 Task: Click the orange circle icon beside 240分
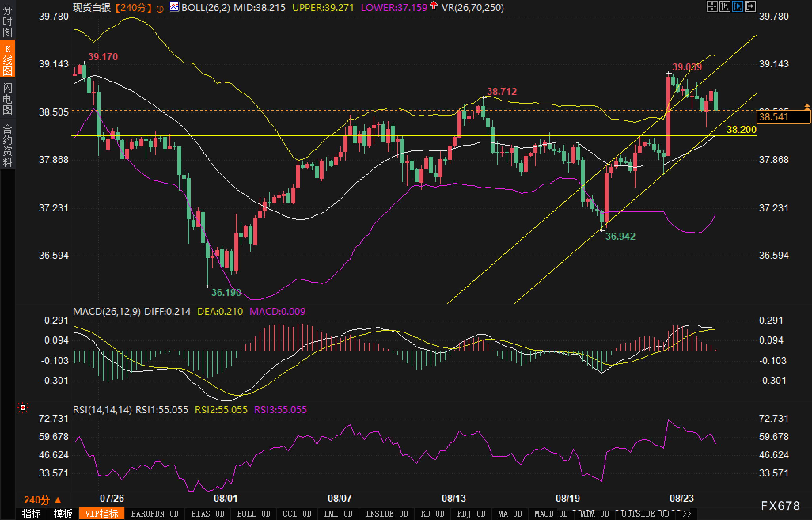160,9
